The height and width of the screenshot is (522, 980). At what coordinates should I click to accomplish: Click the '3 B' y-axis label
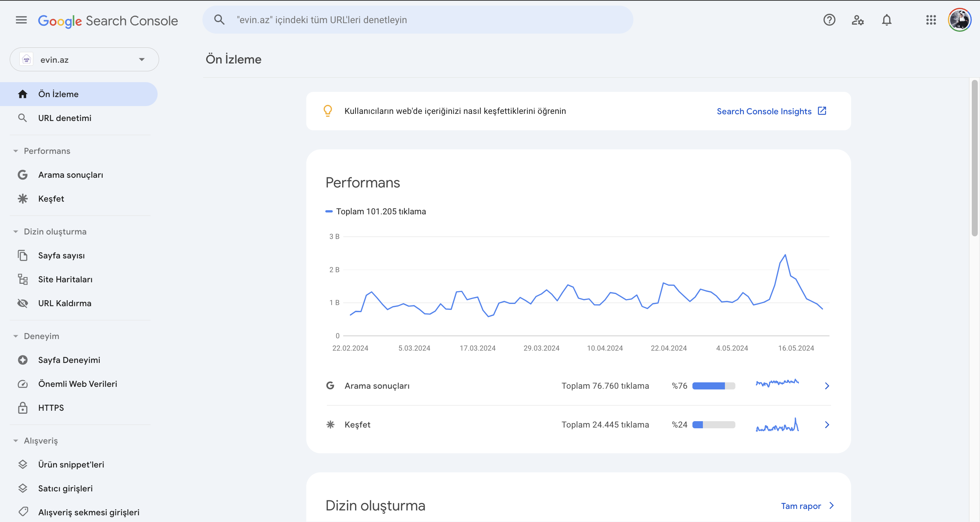(334, 236)
